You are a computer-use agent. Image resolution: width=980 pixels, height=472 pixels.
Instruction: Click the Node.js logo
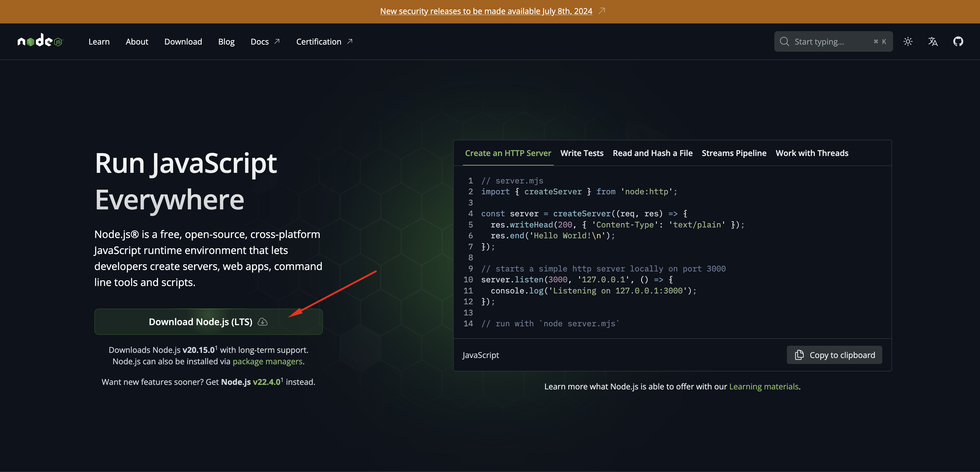40,41
